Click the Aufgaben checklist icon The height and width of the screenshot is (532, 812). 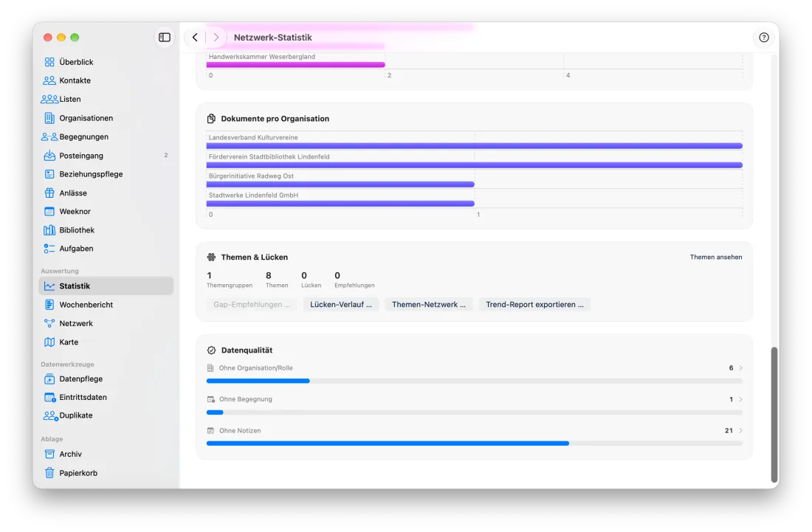[49, 249]
